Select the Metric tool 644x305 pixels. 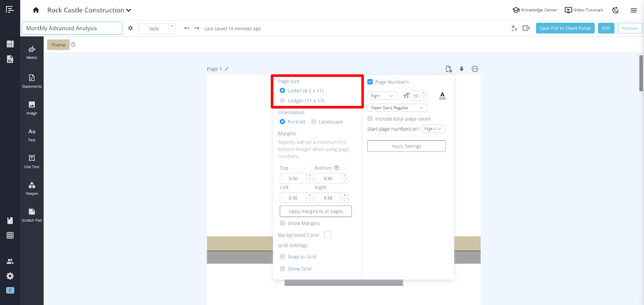coord(32,52)
